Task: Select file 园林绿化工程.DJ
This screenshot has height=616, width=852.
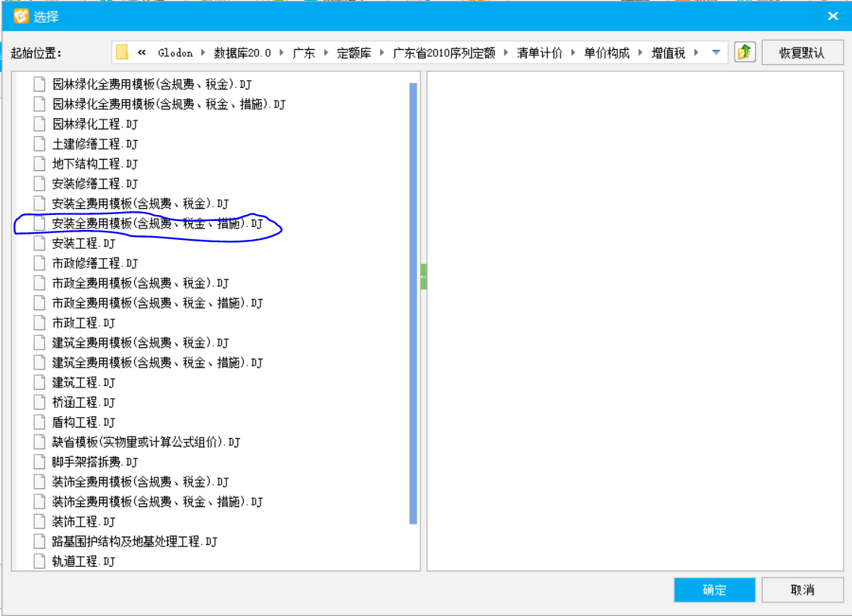Action: point(95,124)
